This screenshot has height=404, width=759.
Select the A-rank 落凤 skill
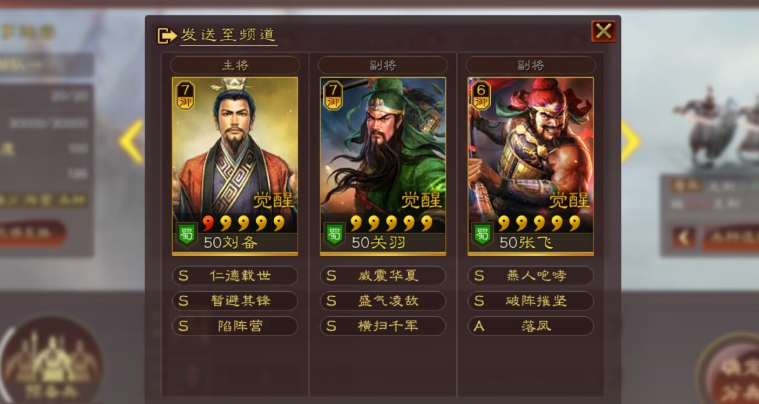pos(531,326)
